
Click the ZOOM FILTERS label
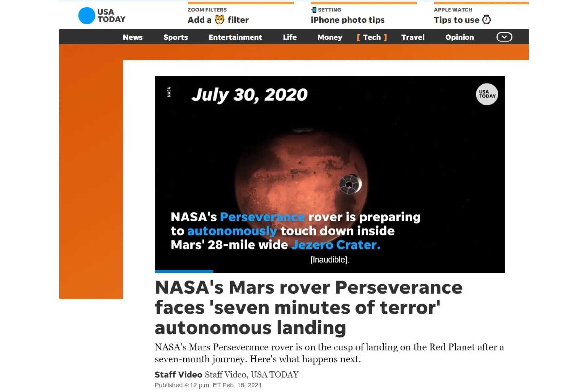pos(207,10)
